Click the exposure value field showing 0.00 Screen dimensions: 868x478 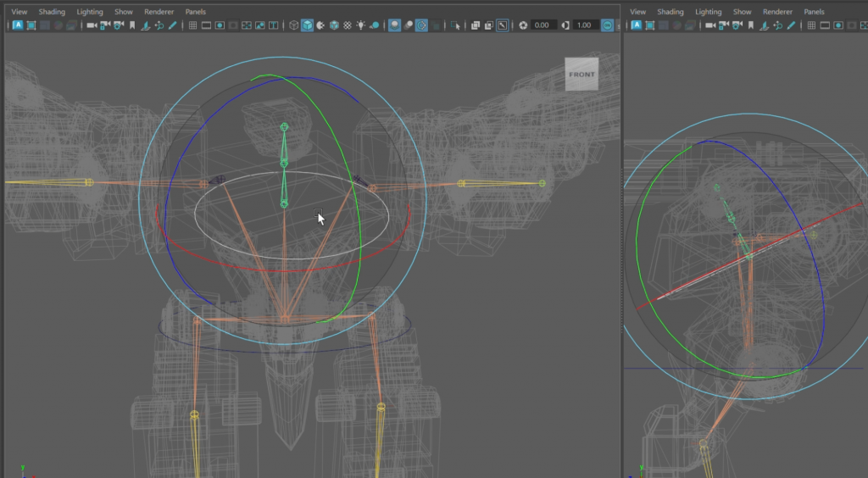[544, 25]
